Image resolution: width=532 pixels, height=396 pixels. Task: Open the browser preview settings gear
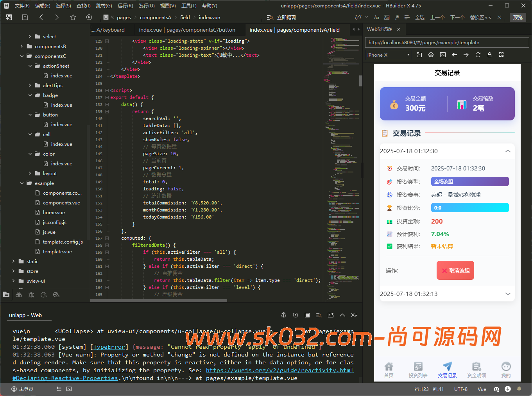click(x=431, y=55)
